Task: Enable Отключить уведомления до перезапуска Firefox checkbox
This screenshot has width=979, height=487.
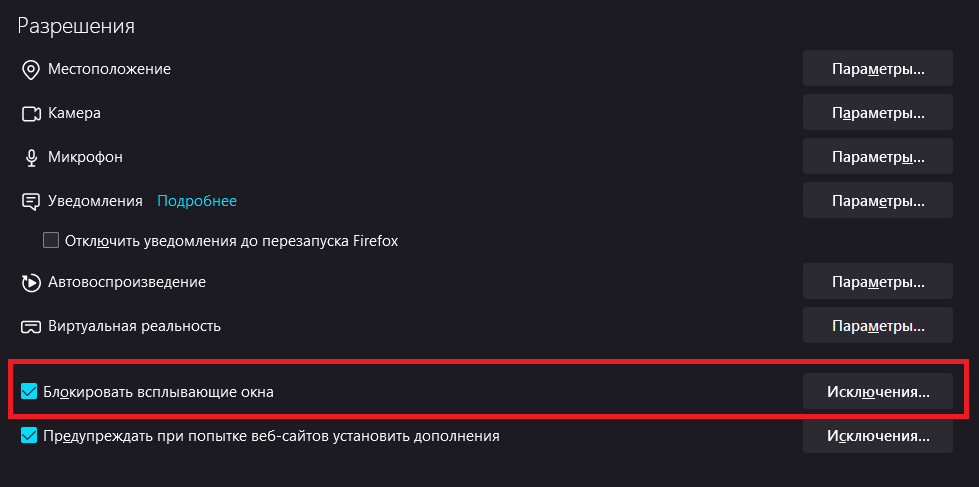Action: pyautogui.click(x=51, y=240)
